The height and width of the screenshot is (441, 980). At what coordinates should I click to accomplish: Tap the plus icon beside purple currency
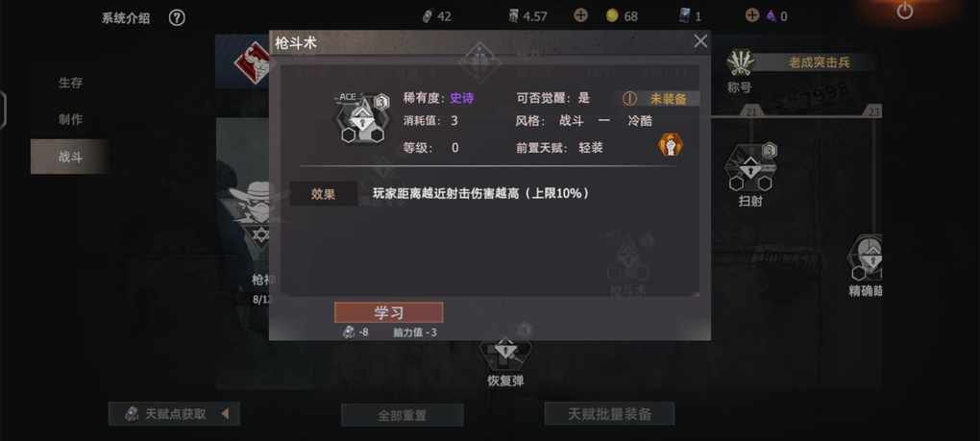(752, 15)
